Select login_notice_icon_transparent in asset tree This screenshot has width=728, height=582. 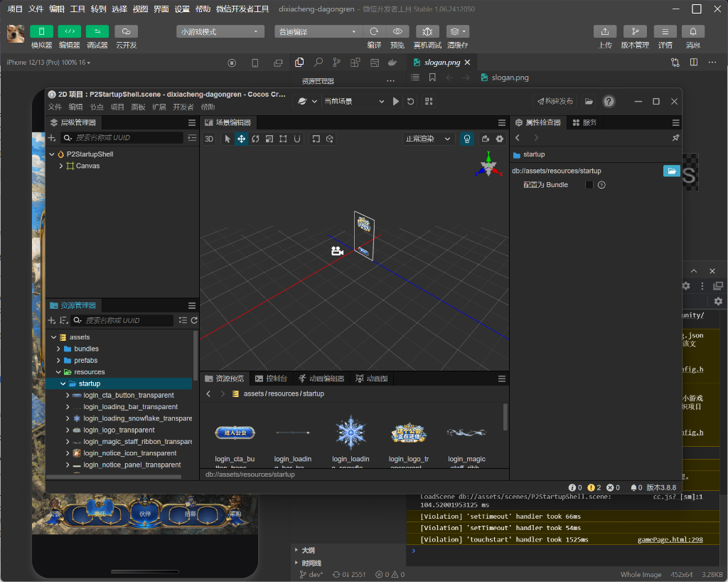[x=129, y=453]
